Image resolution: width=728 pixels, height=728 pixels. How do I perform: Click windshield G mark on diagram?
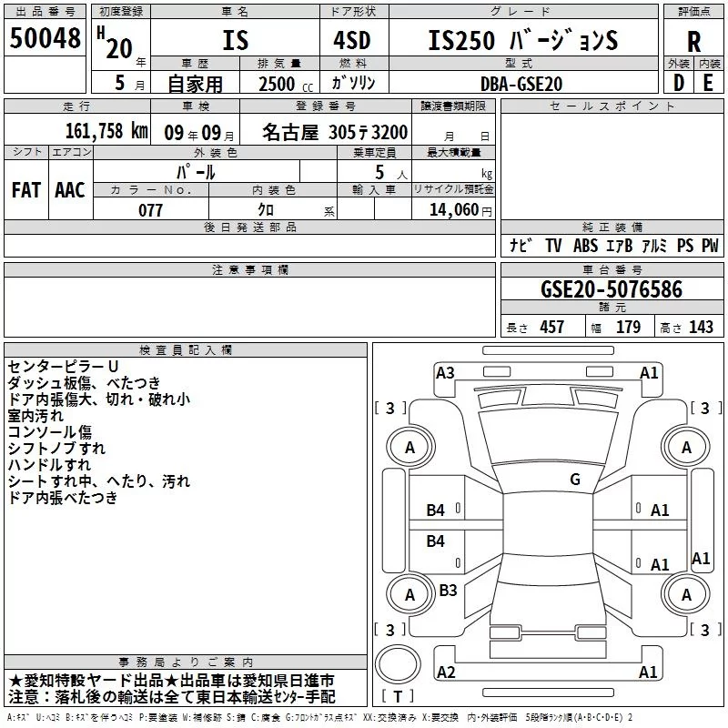[575, 480]
